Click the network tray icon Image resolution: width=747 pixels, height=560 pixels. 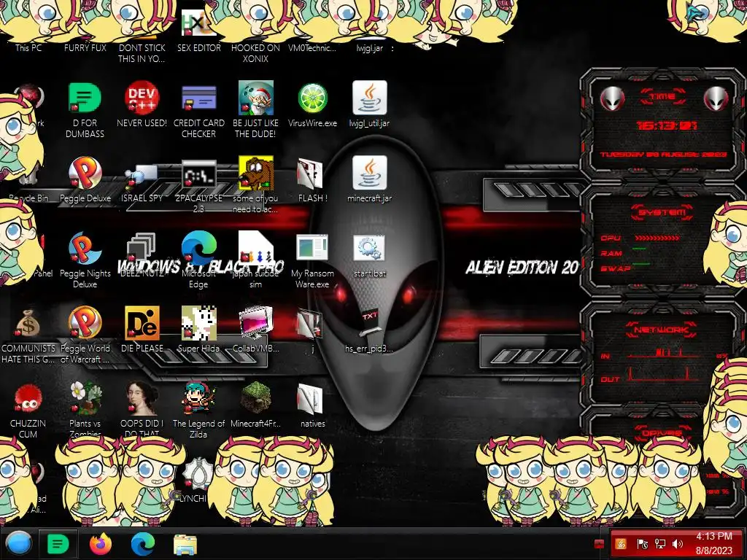(660, 544)
